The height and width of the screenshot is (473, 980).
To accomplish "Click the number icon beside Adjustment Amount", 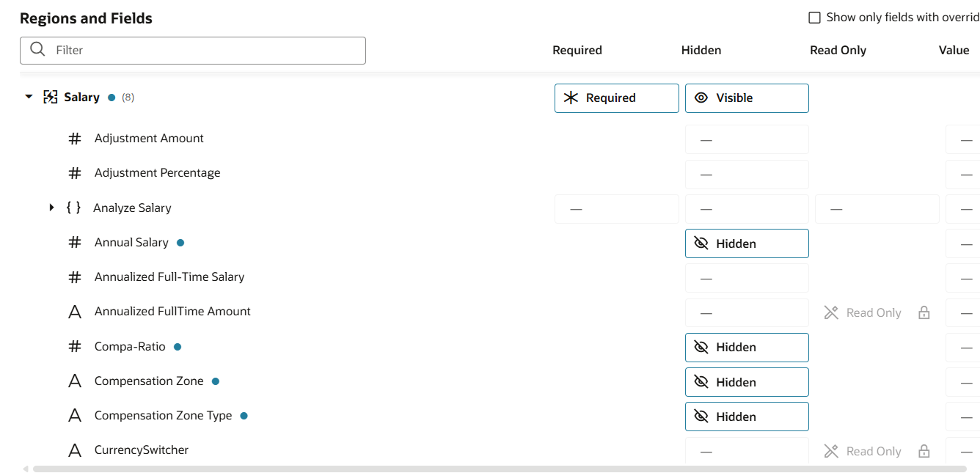I will (75, 138).
